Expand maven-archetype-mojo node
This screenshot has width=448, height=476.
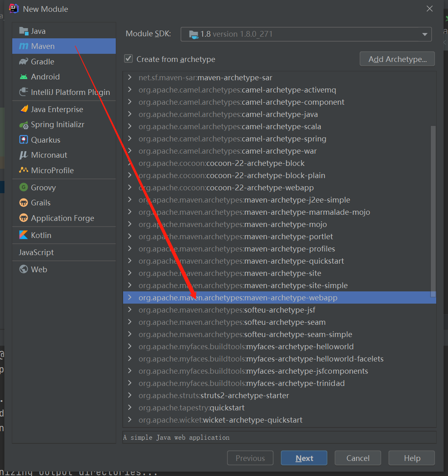[x=130, y=224]
